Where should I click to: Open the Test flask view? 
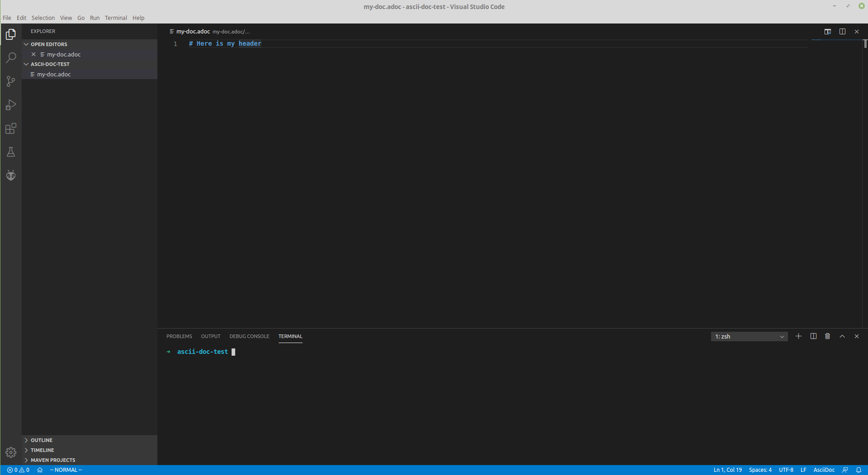11,152
